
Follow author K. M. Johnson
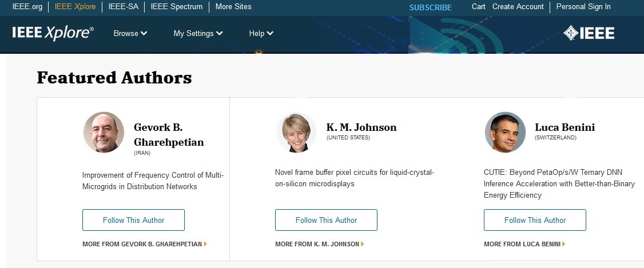(x=326, y=220)
